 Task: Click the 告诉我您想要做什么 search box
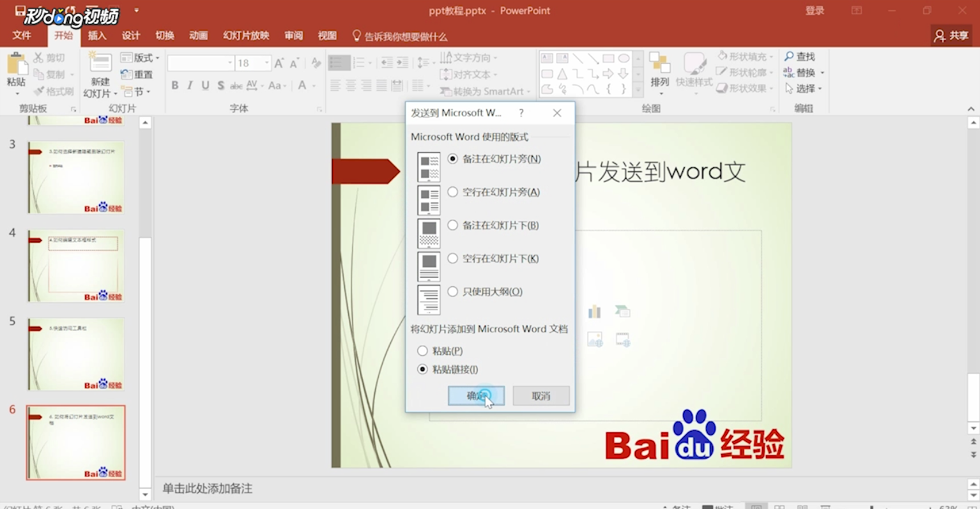point(400,36)
